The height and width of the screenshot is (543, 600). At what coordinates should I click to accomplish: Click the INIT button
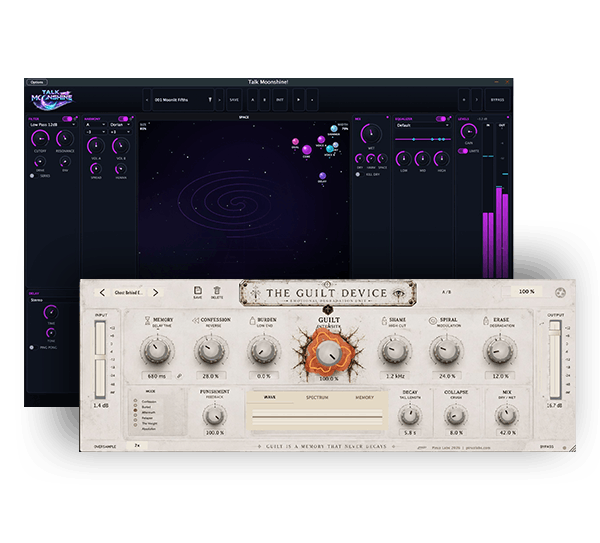280,100
